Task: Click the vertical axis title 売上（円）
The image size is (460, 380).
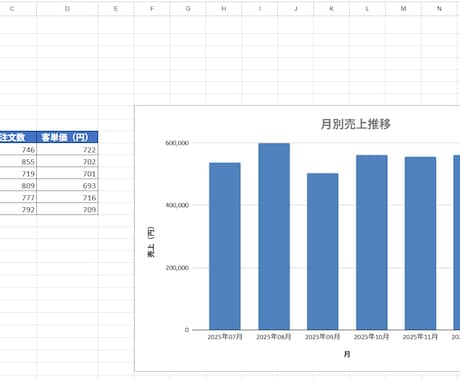Action: [x=151, y=242]
